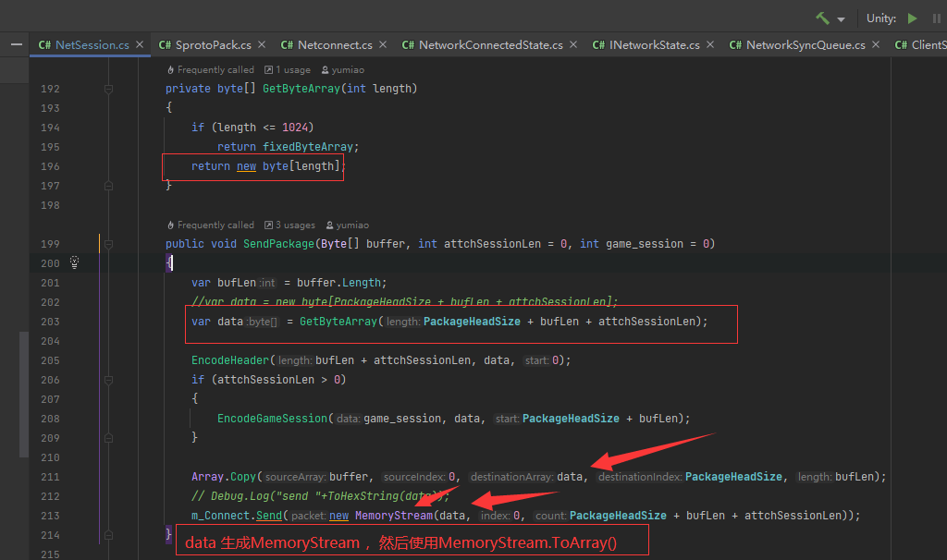947x560 pixels.
Task: Close the INetworkState.cs tab
Action: [x=710, y=44]
